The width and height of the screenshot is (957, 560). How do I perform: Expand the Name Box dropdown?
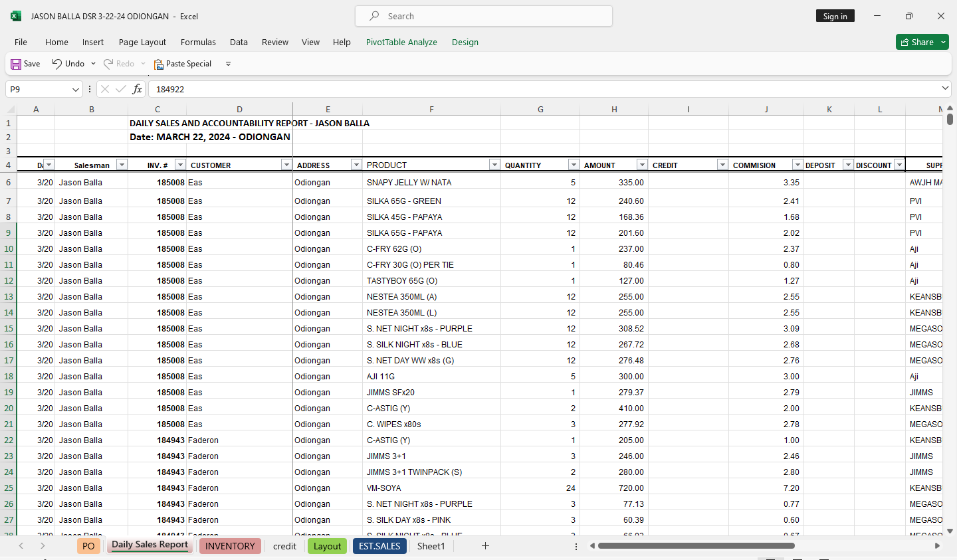tap(75, 89)
